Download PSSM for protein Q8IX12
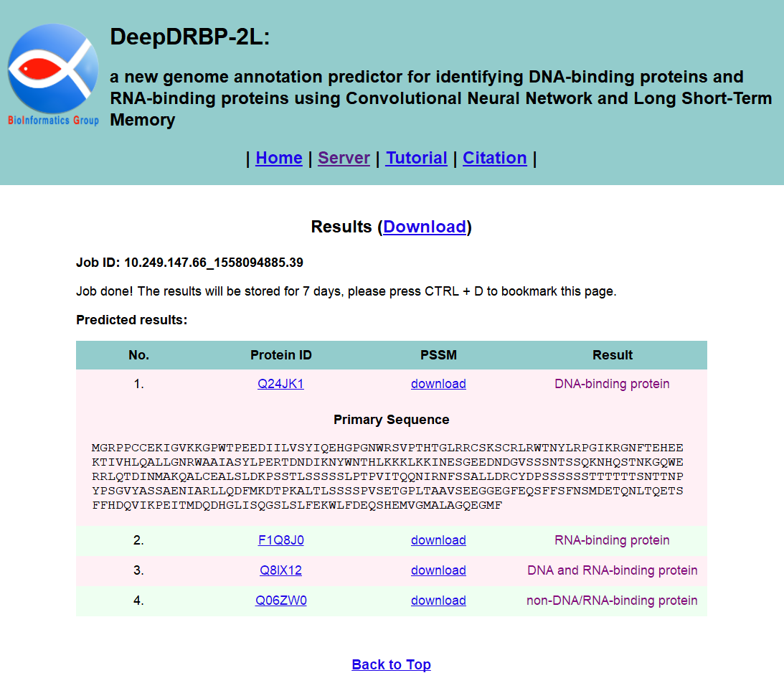 pos(438,570)
